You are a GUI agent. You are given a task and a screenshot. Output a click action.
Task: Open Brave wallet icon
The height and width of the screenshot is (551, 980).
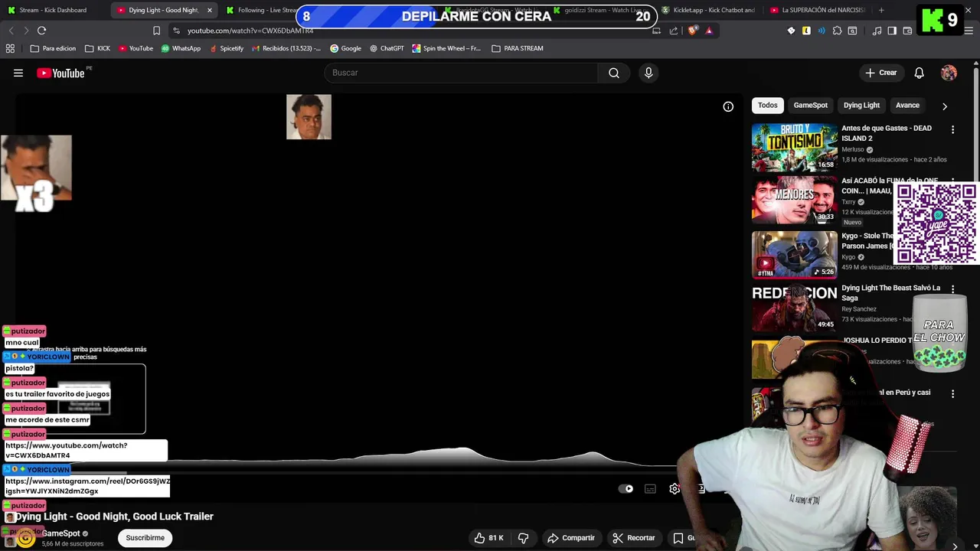(x=907, y=31)
